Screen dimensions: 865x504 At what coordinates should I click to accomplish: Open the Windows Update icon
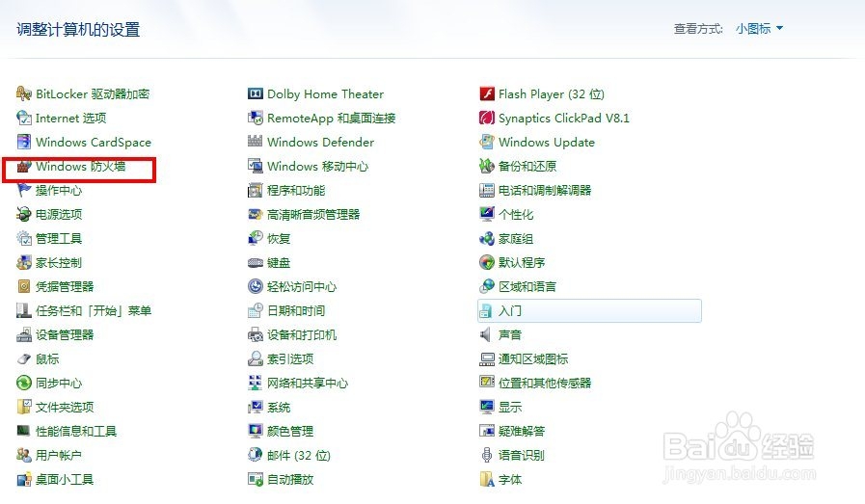pos(487,143)
